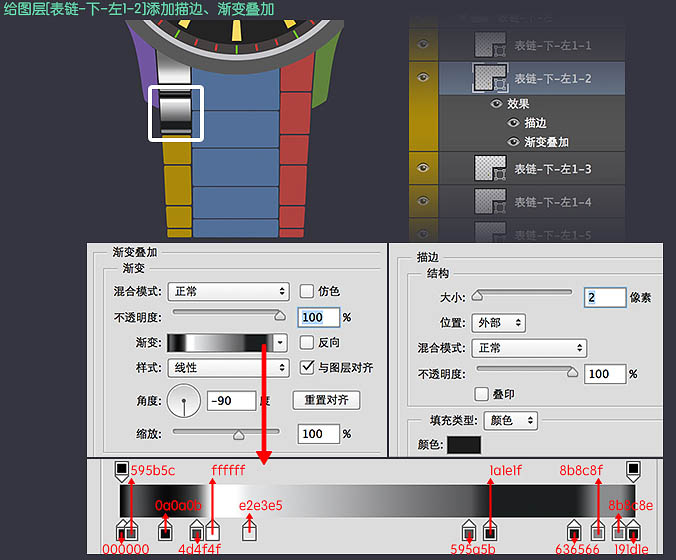Hide layer 表链-下-左1-3 via eye icon
Viewport: 676px width, 560px height.
[x=423, y=168]
